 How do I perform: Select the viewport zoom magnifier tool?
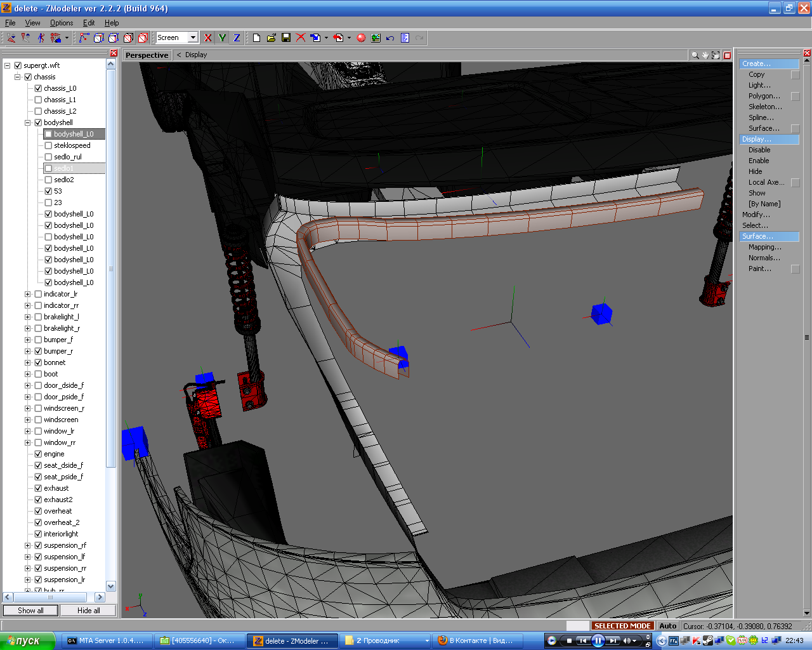[695, 55]
